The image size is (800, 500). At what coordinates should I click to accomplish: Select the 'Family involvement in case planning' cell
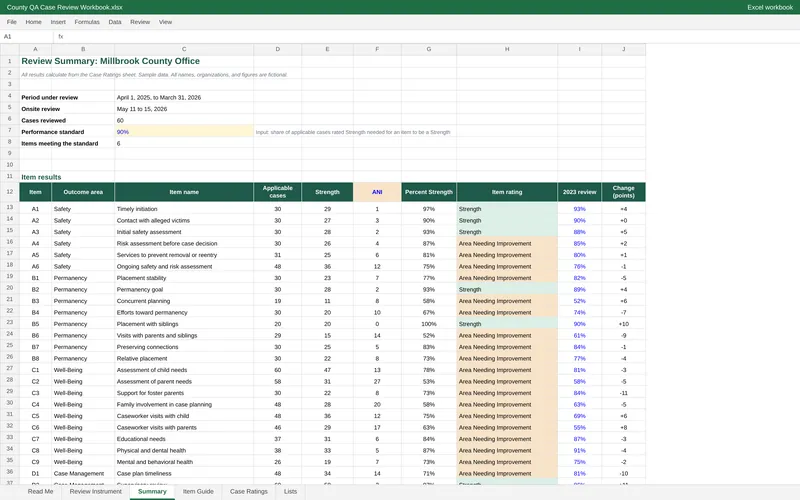pyautogui.click(x=184, y=405)
